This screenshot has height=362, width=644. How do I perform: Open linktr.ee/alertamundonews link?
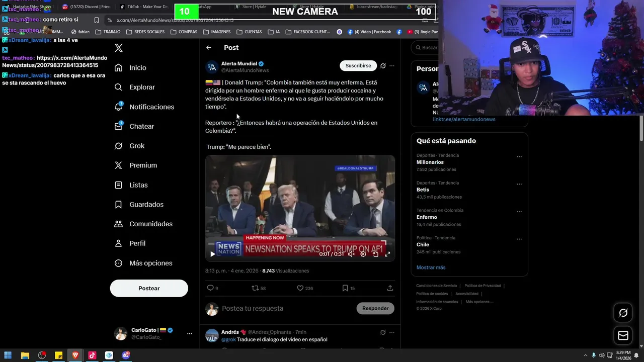click(x=464, y=119)
